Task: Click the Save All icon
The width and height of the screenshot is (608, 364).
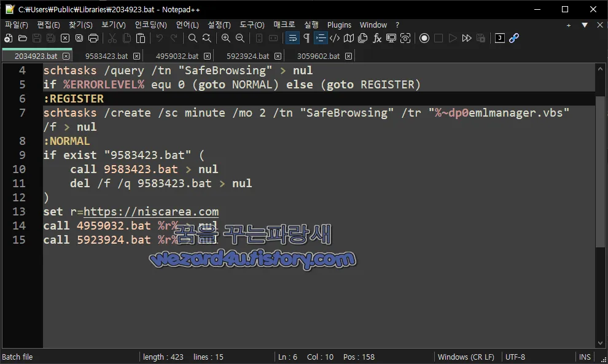Action: point(51,38)
